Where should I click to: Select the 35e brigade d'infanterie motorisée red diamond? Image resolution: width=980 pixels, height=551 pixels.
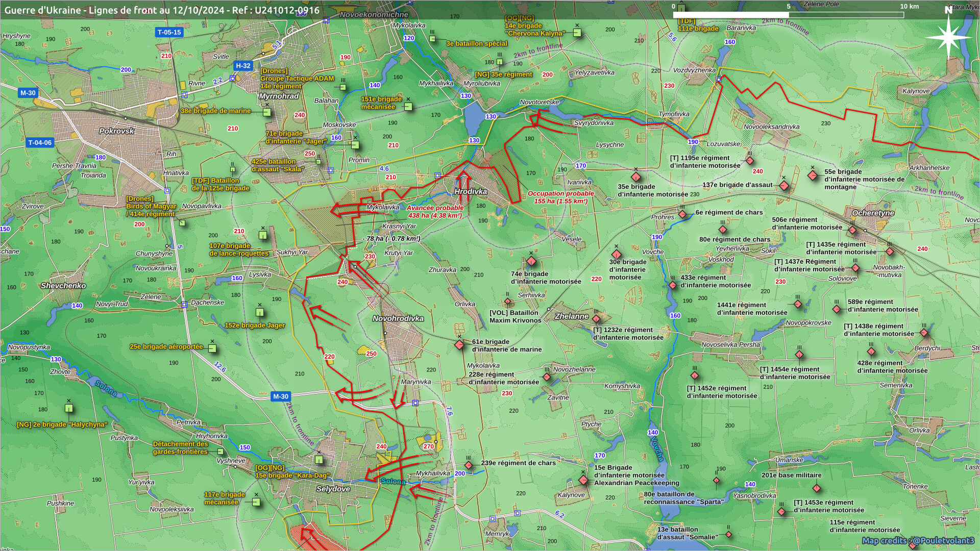[635, 177]
